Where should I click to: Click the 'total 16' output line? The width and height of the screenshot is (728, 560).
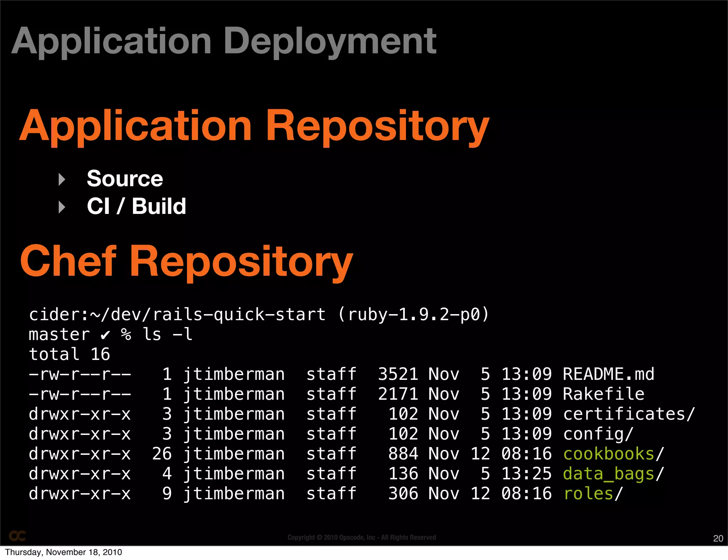click(x=70, y=354)
